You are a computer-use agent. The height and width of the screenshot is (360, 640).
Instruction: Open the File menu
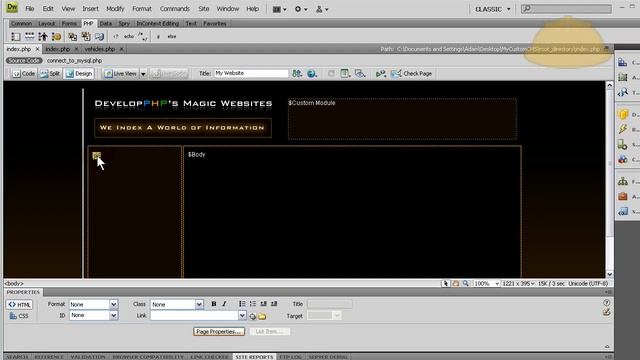[29, 9]
